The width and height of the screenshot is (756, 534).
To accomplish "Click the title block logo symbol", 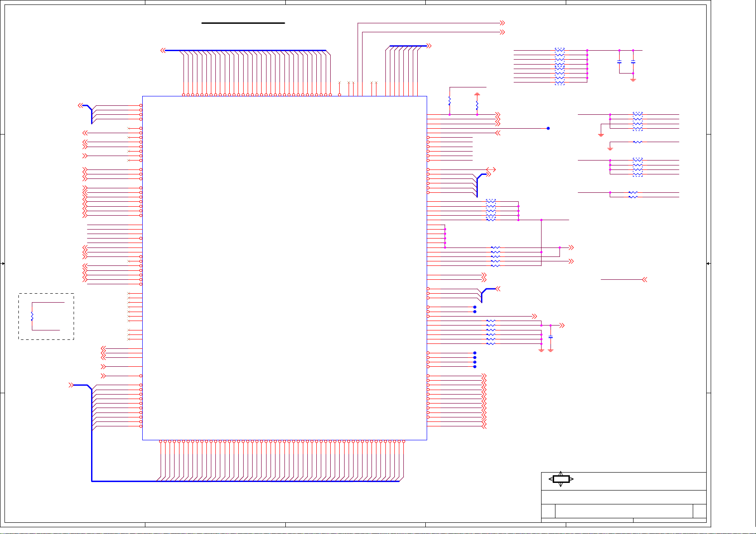I will click(x=561, y=479).
